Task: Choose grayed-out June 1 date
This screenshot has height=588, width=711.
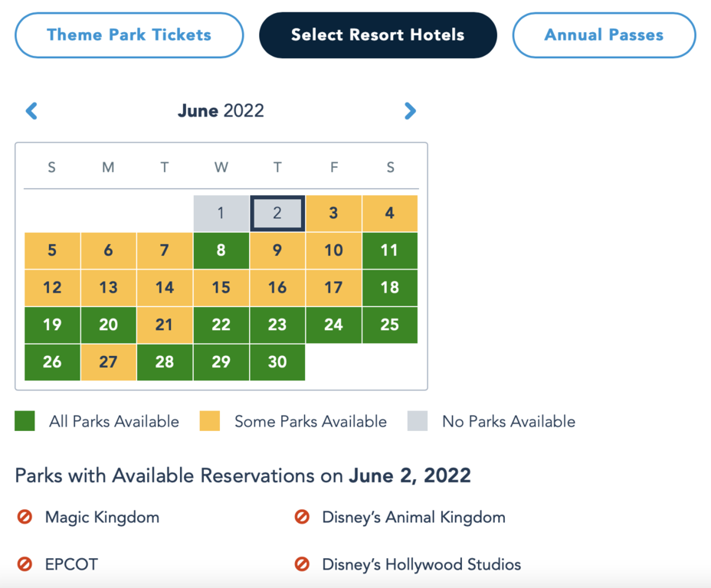Action: [221, 214]
